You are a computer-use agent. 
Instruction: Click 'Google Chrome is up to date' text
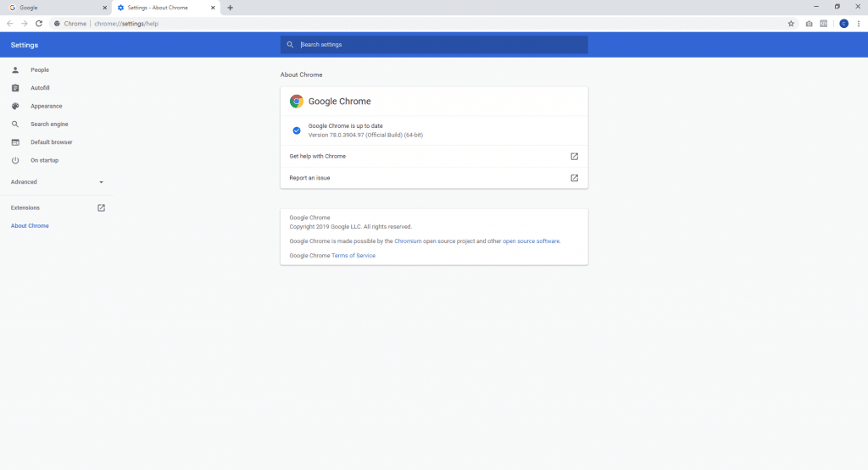click(346, 126)
